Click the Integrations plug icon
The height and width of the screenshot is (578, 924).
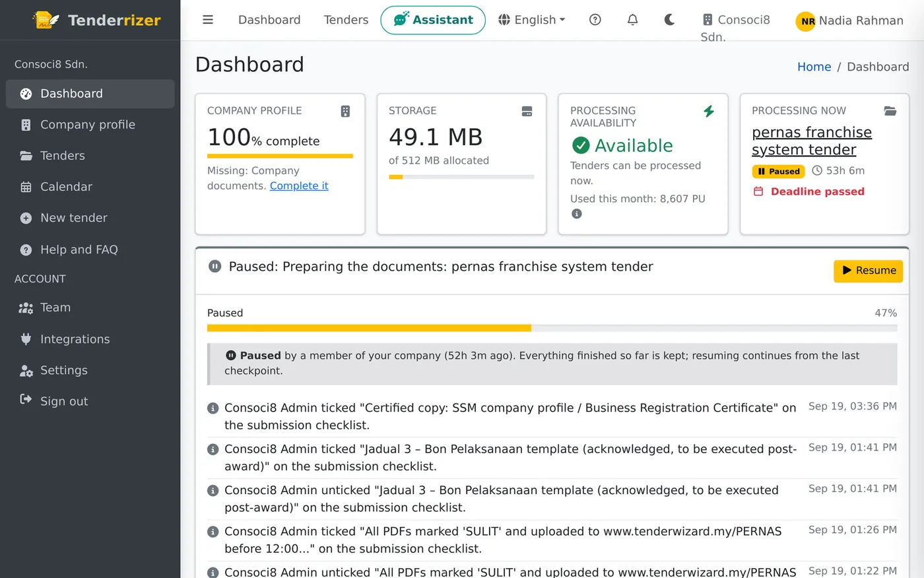coord(26,340)
